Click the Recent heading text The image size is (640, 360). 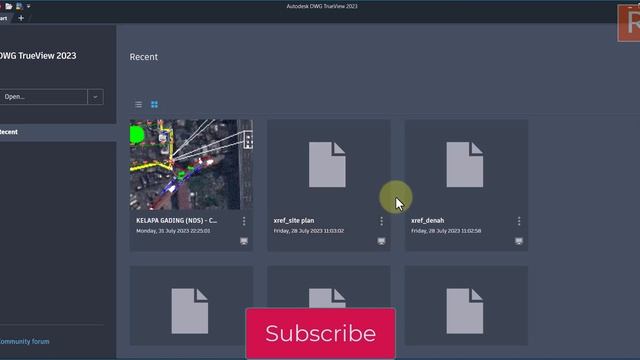coord(144,57)
